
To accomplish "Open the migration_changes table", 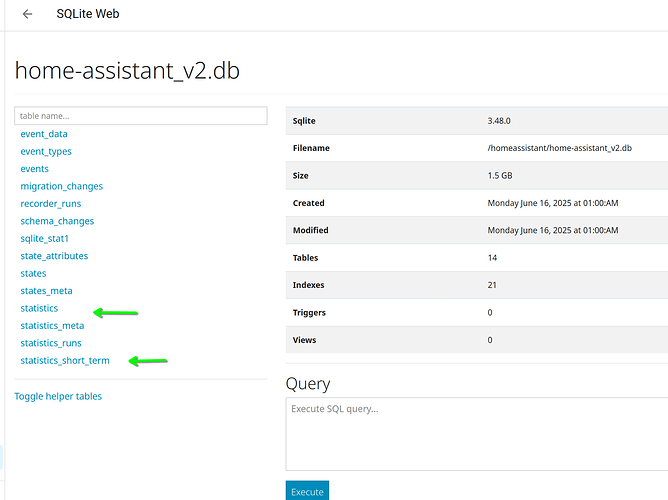I will (x=62, y=186).
